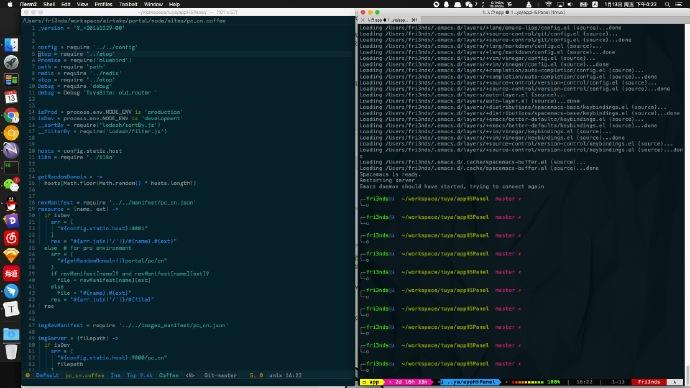Screen dimensions: 690x388
Task: Open the Profiles menu
Action: [103, 4]
